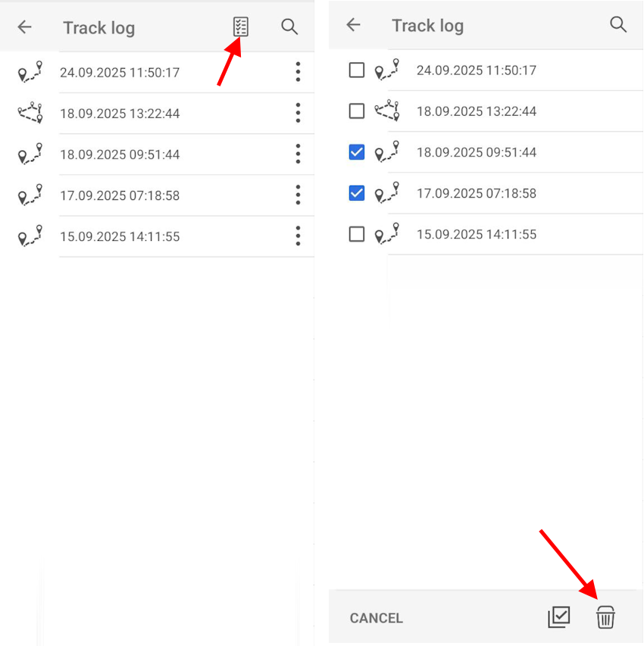Open the 17.09.2025 07:18:58 track in left list
The image size is (644, 646).
point(120,195)
